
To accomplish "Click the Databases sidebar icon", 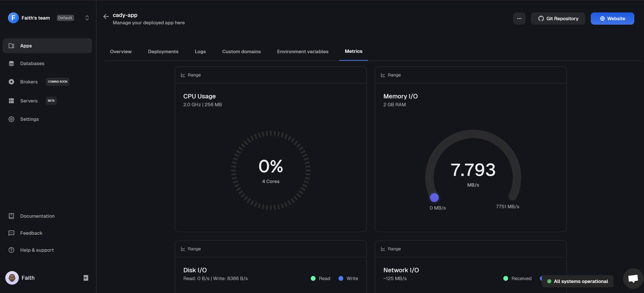I will pos(11,63).
